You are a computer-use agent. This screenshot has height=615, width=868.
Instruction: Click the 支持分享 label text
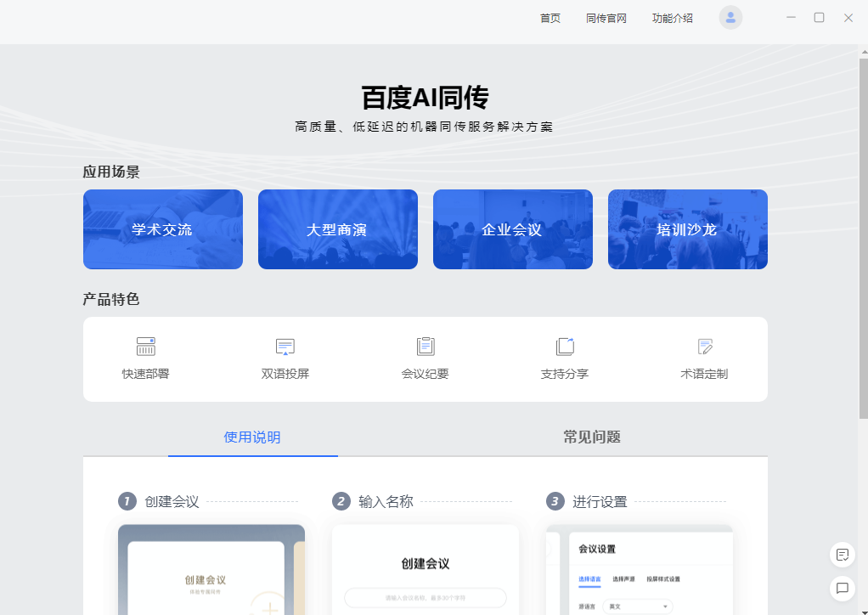point(565,375)
